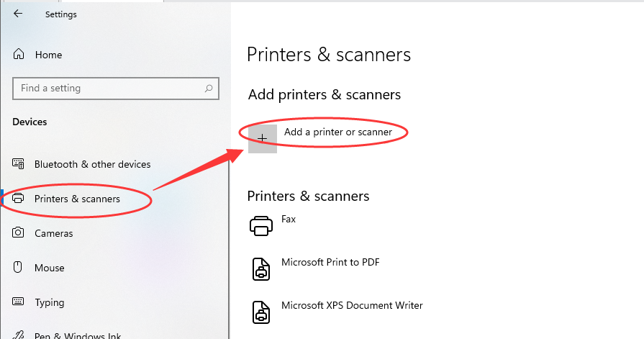This screenshot has width=644, height=339.
Task: Click the Home icon in sidebar
Action: pyautogui.click(x=19, y=55)
